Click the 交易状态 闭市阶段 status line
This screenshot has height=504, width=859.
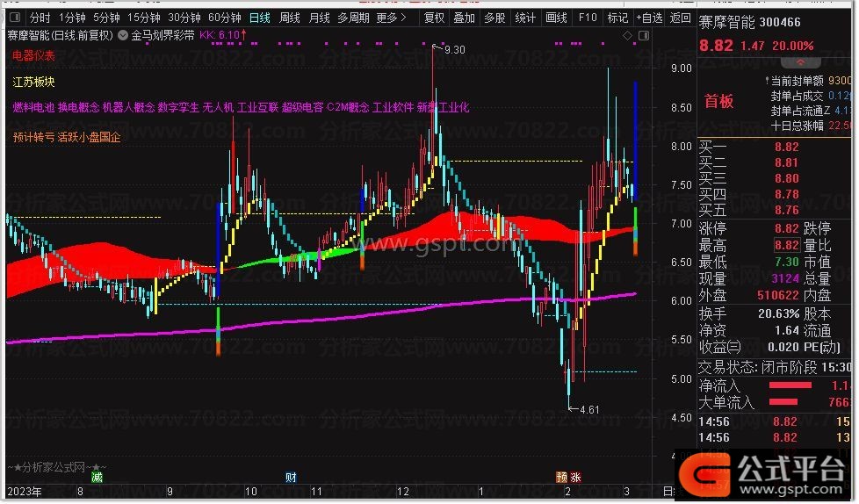pyautogui.click(x=775, y=367)
